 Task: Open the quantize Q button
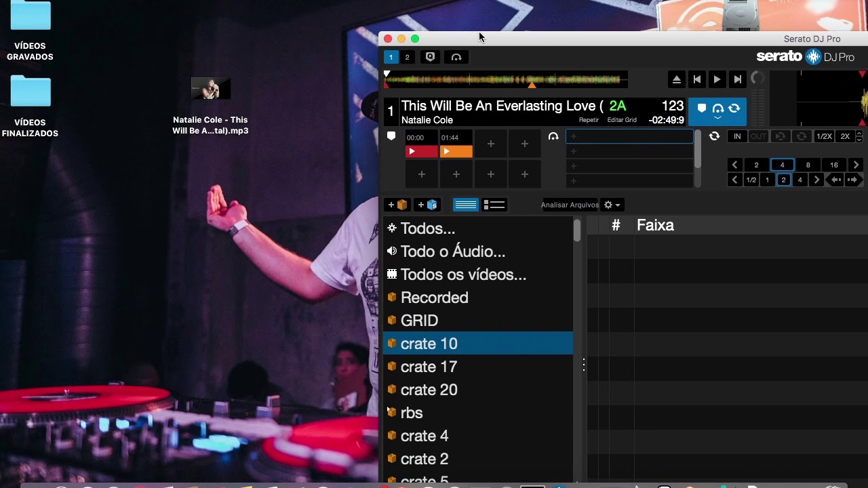[x=430, y=57]
